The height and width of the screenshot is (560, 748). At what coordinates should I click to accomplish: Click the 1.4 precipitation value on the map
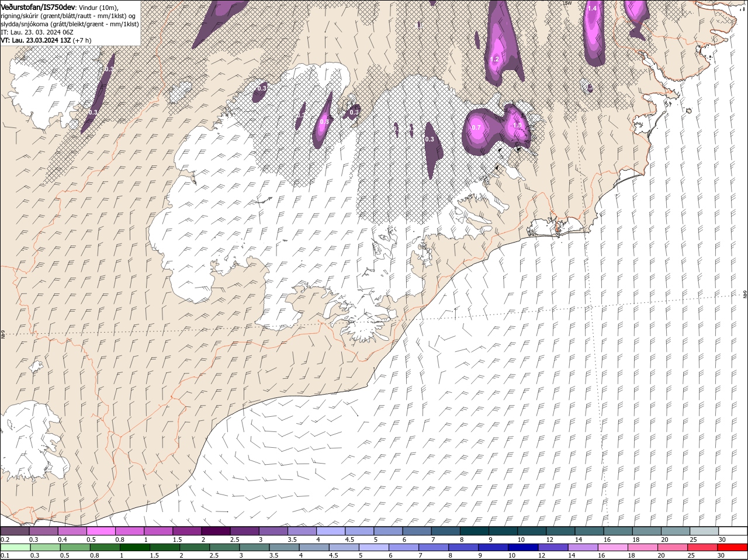[x=592, y=9]
